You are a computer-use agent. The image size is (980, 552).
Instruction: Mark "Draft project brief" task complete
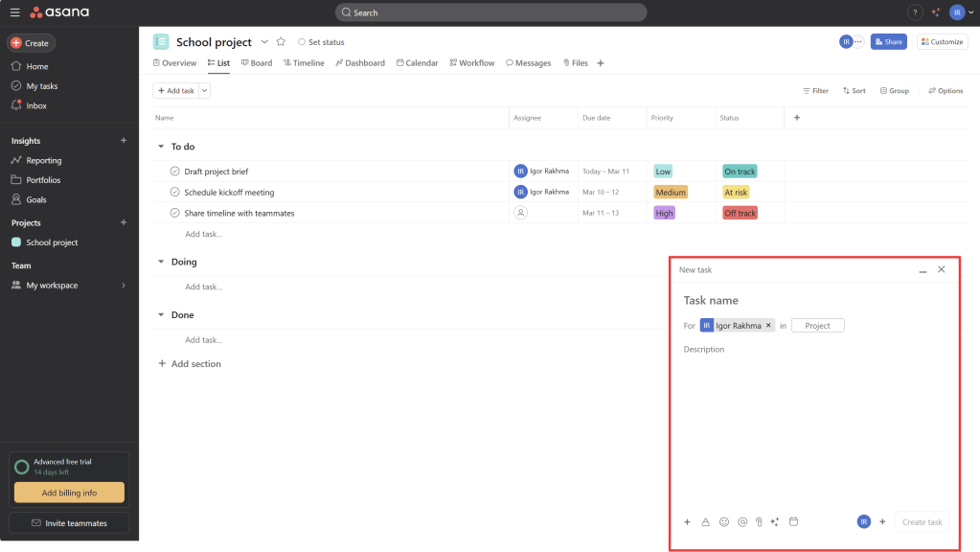[174, 172]
